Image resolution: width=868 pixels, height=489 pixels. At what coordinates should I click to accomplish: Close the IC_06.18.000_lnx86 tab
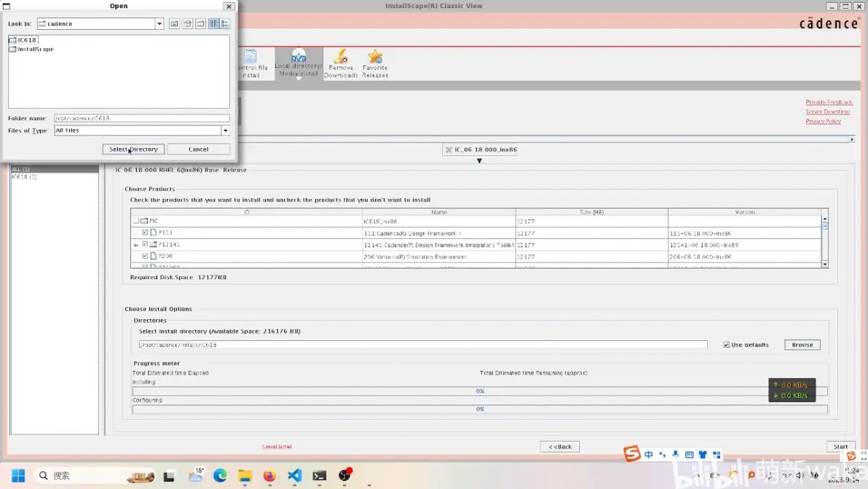(449, 149)
